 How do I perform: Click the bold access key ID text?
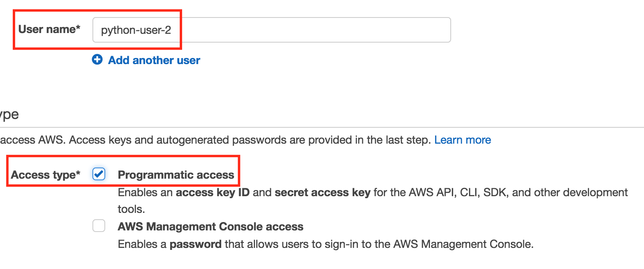pos(212,193)
